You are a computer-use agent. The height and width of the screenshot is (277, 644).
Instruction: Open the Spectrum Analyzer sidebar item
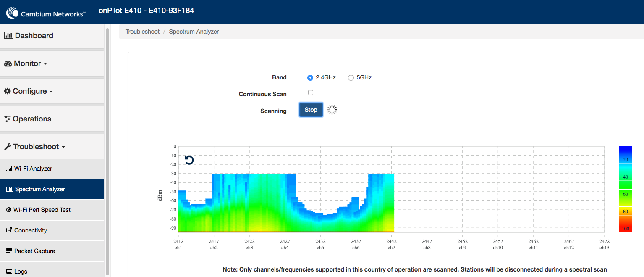click(40, 189)
